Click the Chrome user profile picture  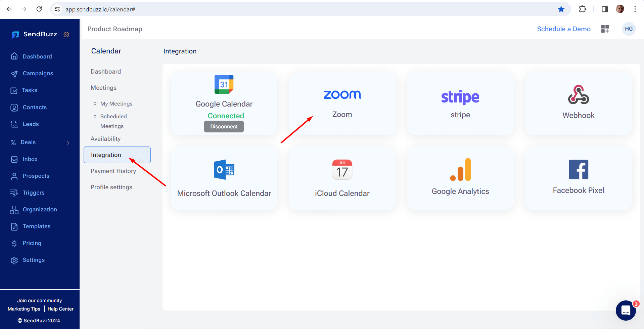(620, 9)
